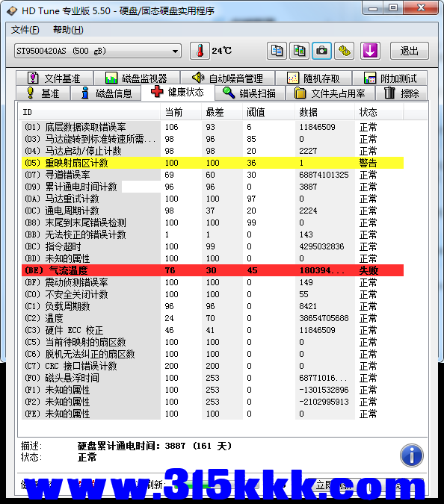Switch to the 磁盘信息 tab
Screen dimensions: 444x504
pos(105,93)
